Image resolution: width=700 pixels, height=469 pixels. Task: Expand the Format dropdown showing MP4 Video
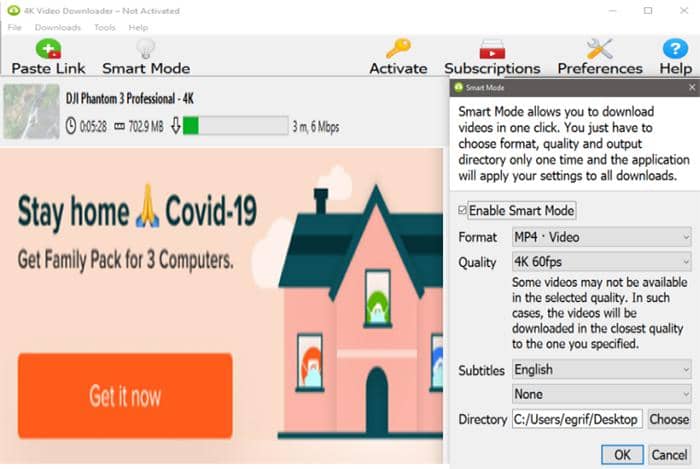pyautogui.click(x=601, y=237)
